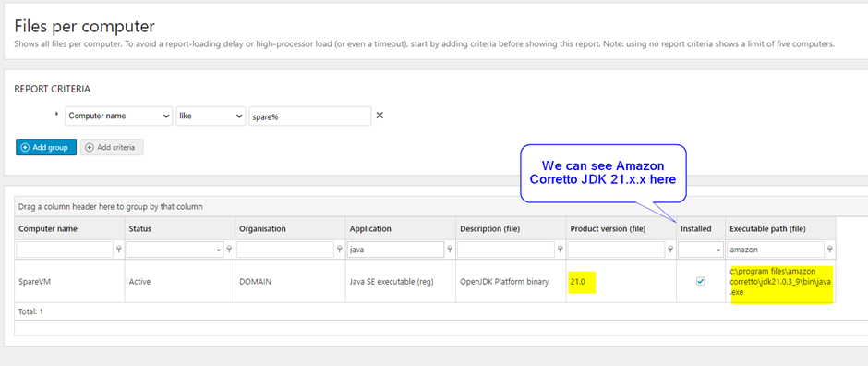Sort by Organisation column header
Screen dimensions: 868x366
tap(290, 228)
